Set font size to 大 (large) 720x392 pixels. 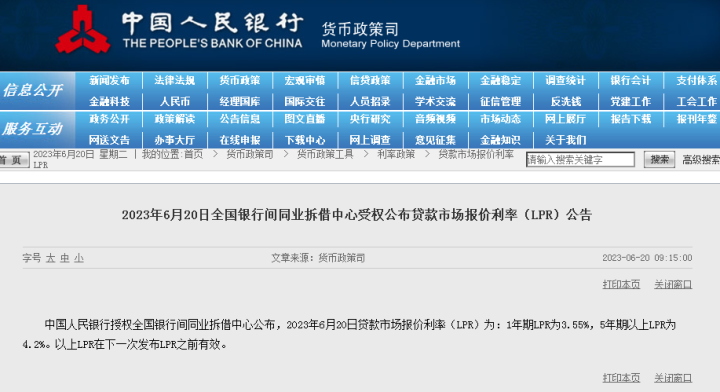50,258
